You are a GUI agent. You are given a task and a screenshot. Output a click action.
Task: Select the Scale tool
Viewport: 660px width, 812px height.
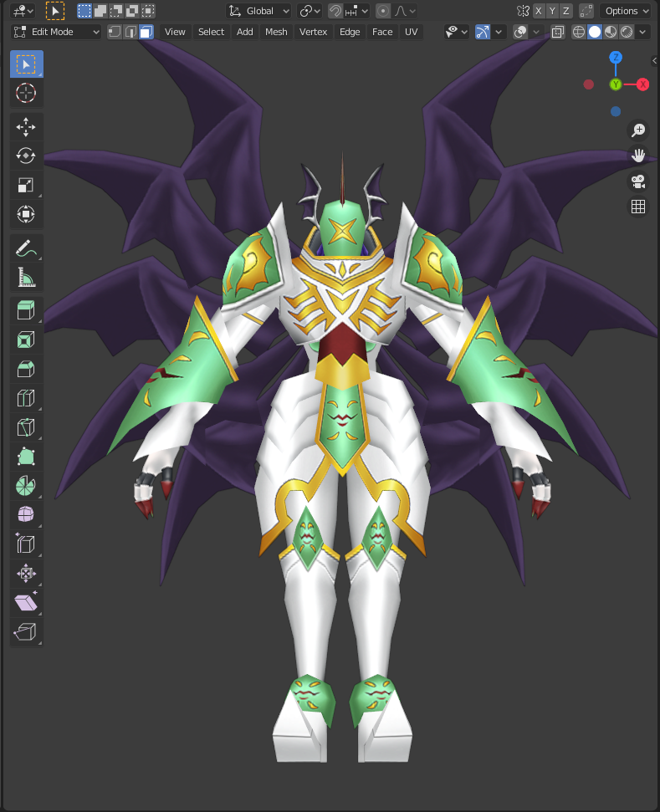tap(26, 185)
